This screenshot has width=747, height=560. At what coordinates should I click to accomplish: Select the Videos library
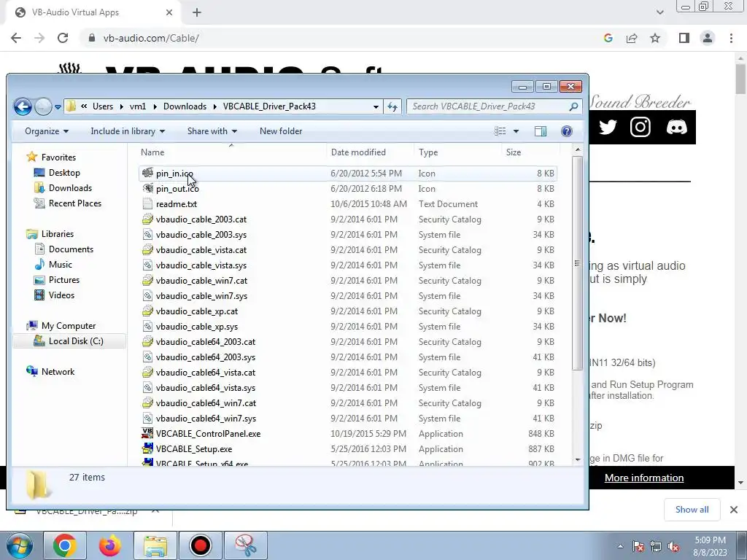click(x=54, y=295)
